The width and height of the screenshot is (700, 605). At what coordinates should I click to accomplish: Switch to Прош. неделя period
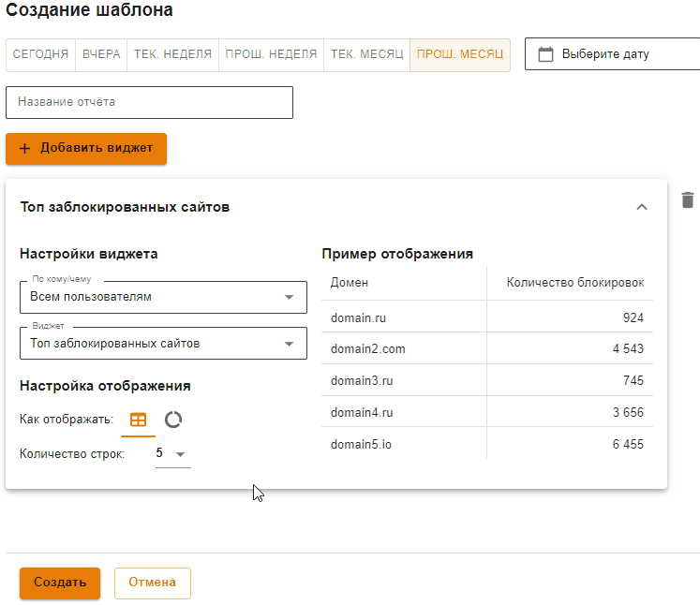click(x=271, y=54)
